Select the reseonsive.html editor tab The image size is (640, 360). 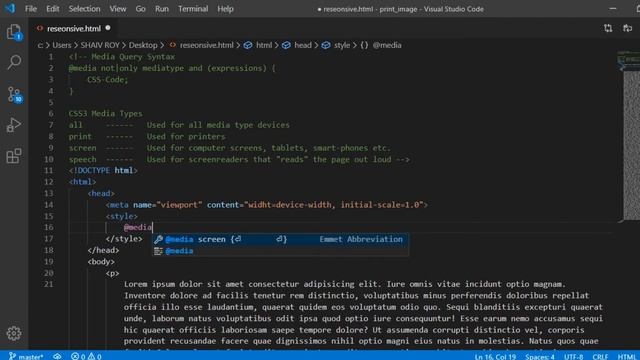[73, 28]
